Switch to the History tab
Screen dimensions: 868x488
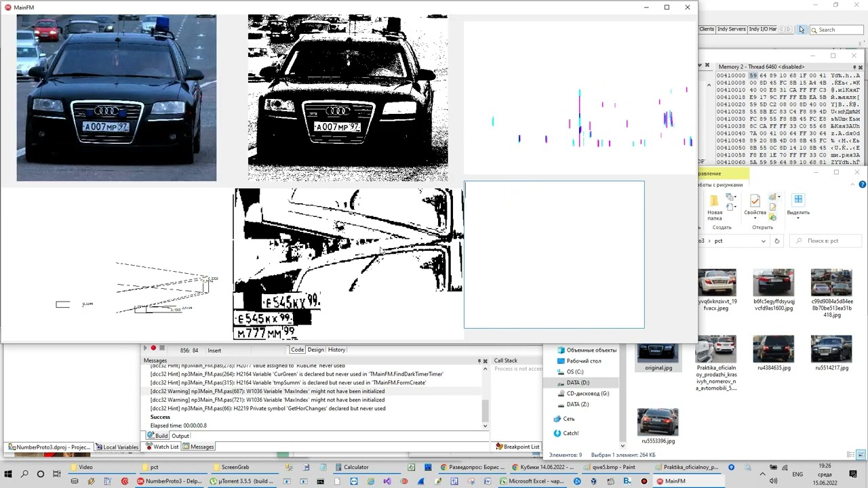[337, 350]
